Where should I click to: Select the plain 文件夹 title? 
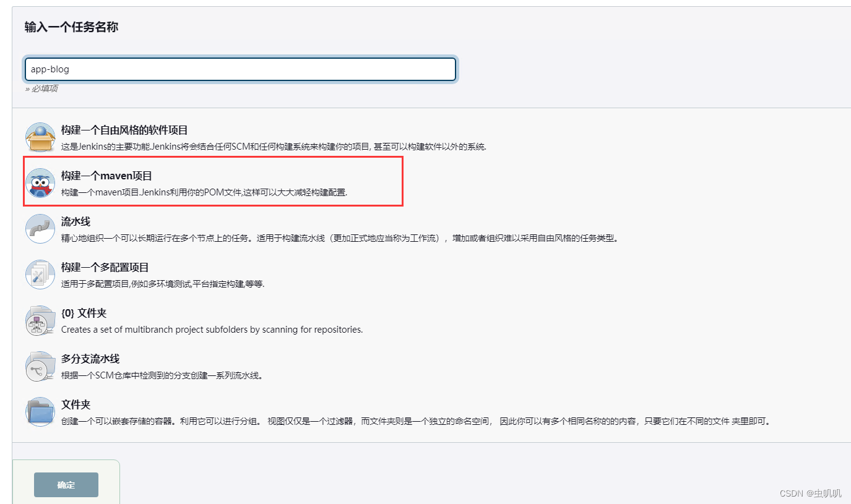pyautogui.click(x=76, y=405)
